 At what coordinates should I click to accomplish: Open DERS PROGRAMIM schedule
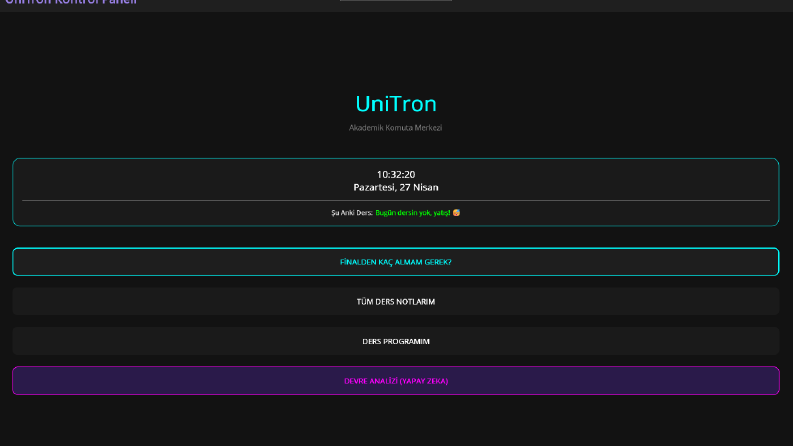(x=395, y=341)
